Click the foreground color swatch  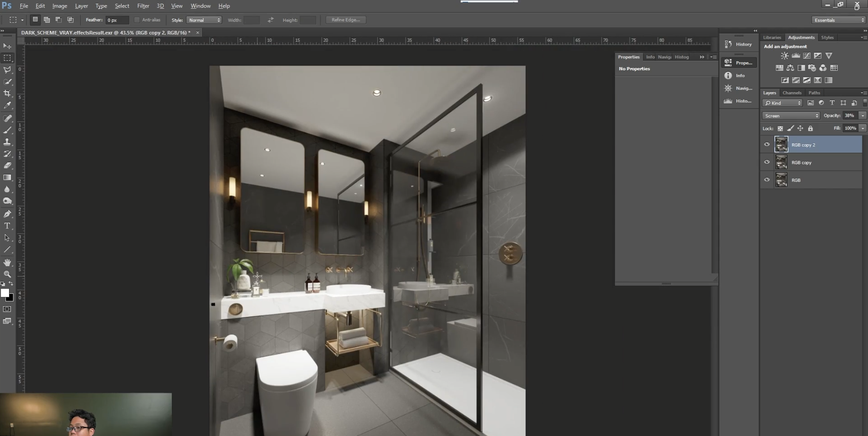(x=5, y=292)
